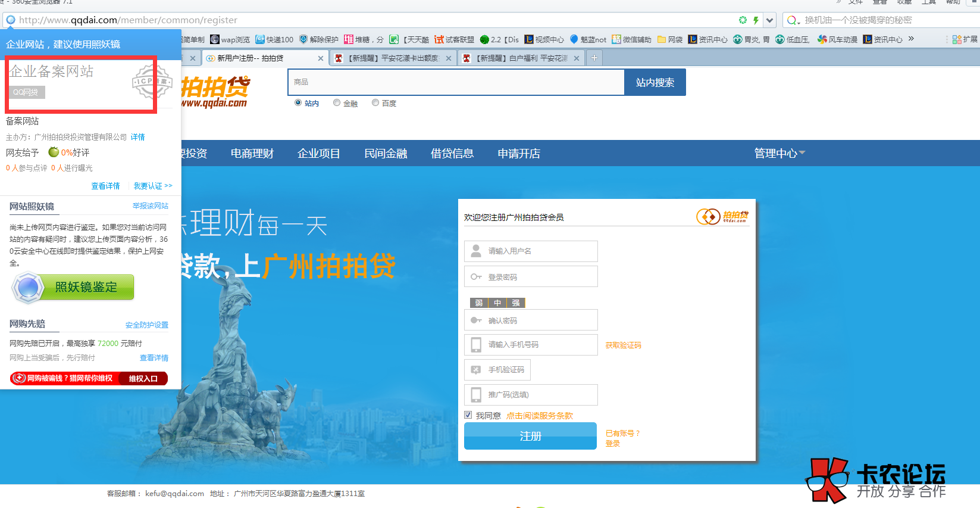Image resolution: width=980 pixels, height=508 pixels.
Task: Open 详情 link beside organizer name
Action: 138,137
